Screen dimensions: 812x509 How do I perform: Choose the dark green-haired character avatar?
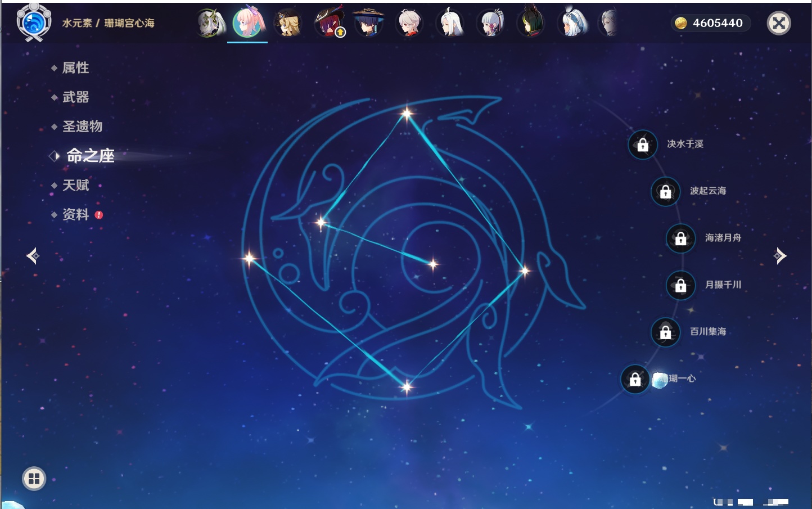click(x=531, y=23)
